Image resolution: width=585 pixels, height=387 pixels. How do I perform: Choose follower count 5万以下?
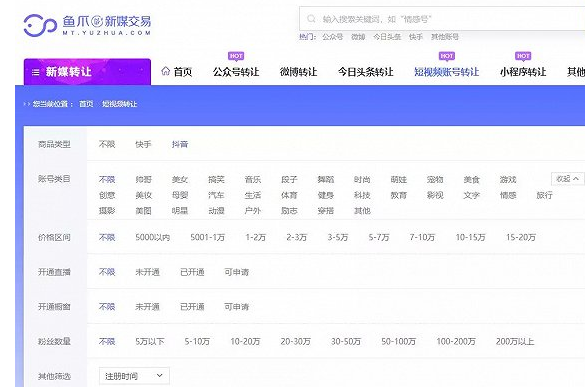[150, 341]
